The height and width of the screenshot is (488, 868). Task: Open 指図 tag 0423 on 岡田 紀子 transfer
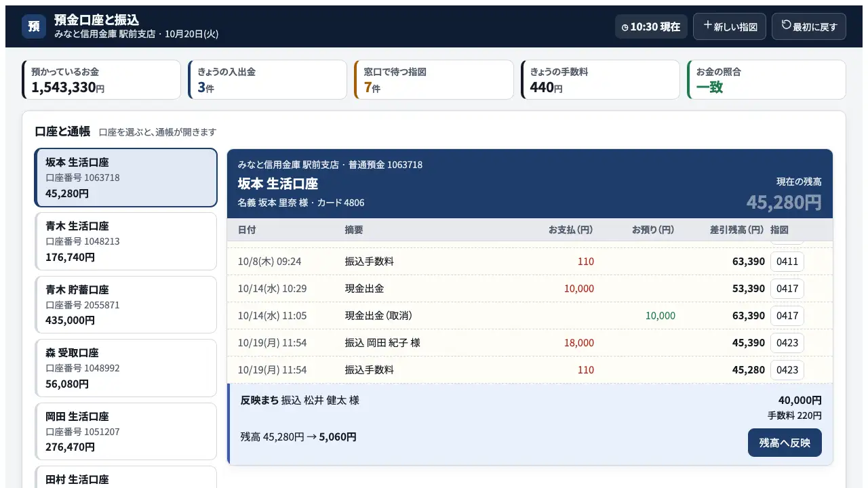pos(787,343)
